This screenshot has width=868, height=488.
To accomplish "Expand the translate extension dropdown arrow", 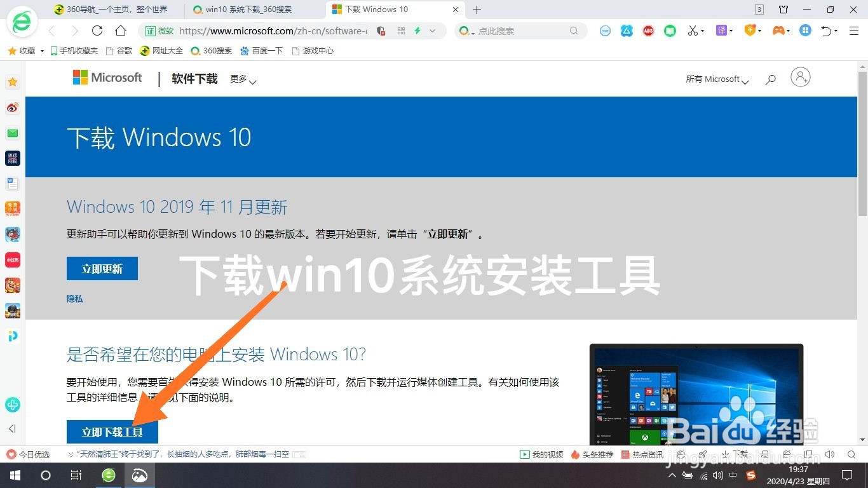I will pos(731,30).
